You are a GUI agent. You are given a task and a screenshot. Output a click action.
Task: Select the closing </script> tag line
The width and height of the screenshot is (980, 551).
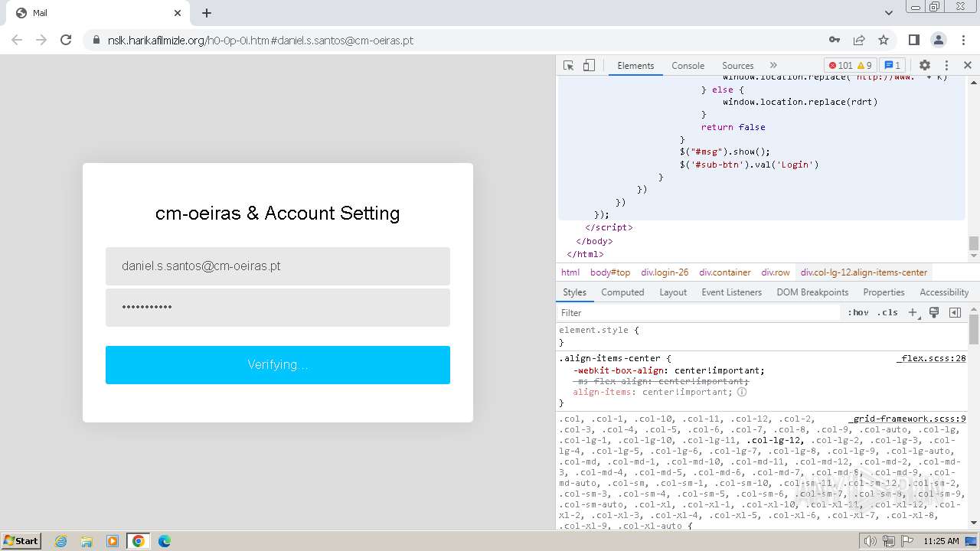609,227
